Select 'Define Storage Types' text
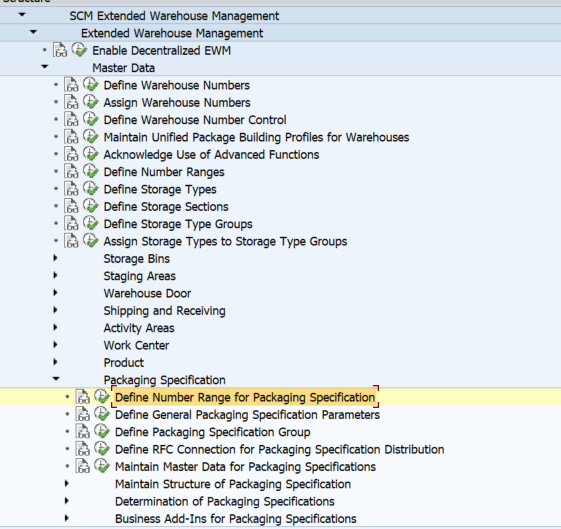Viewport: 561px width, 529px height. pos(160,189)
